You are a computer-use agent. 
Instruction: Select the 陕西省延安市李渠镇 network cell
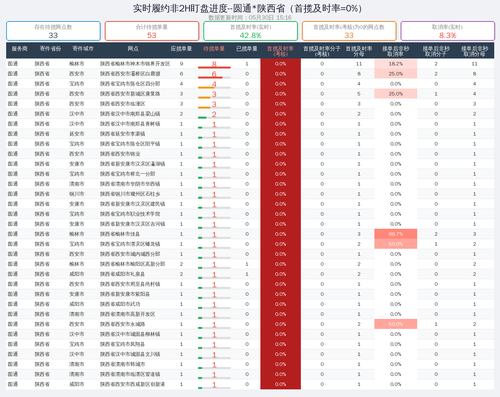click(122, 134)
